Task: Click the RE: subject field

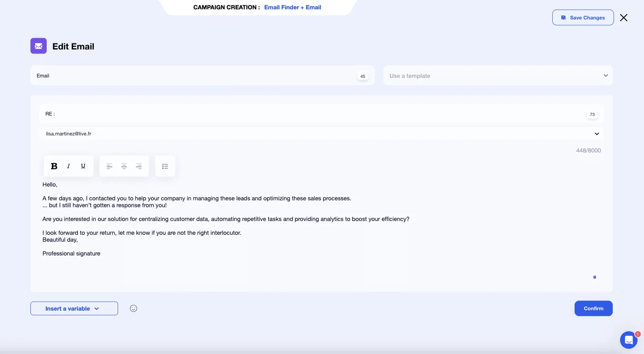Action: coord(321,114)
